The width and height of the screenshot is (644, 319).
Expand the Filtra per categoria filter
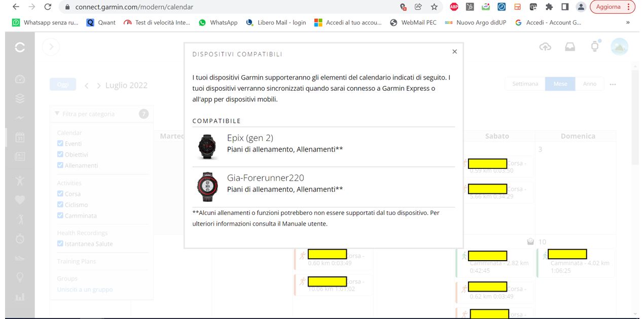(x=101, y=114)
